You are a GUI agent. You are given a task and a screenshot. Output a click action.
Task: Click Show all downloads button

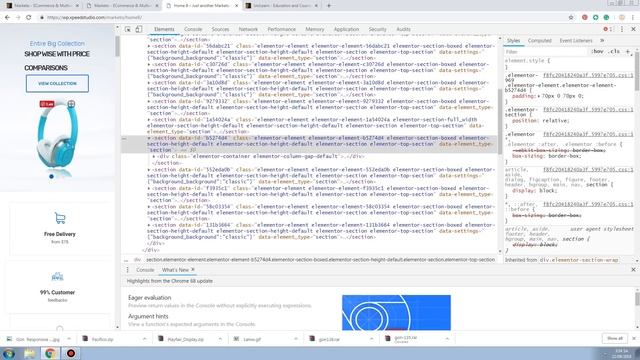[615, 338]
